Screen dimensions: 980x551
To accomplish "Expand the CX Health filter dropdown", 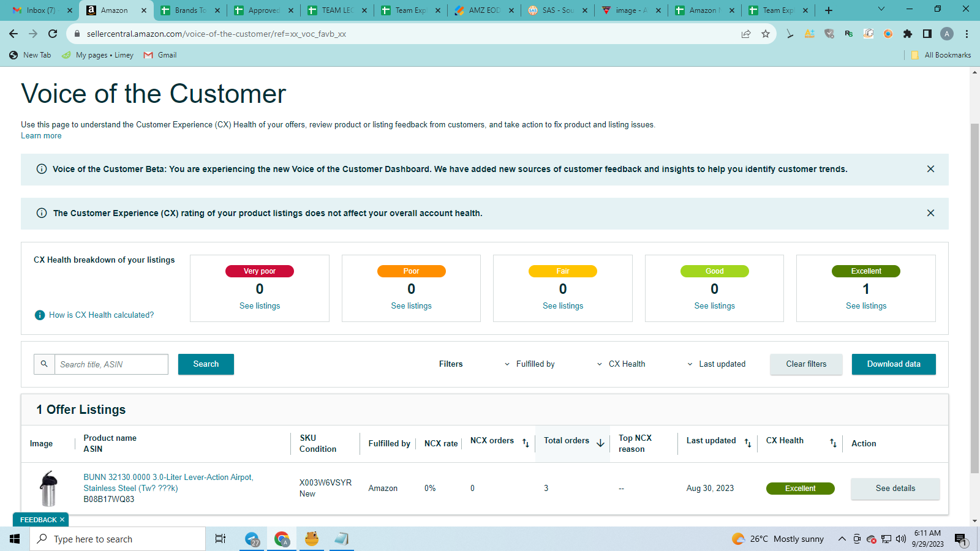I will (x=621, y=364).
